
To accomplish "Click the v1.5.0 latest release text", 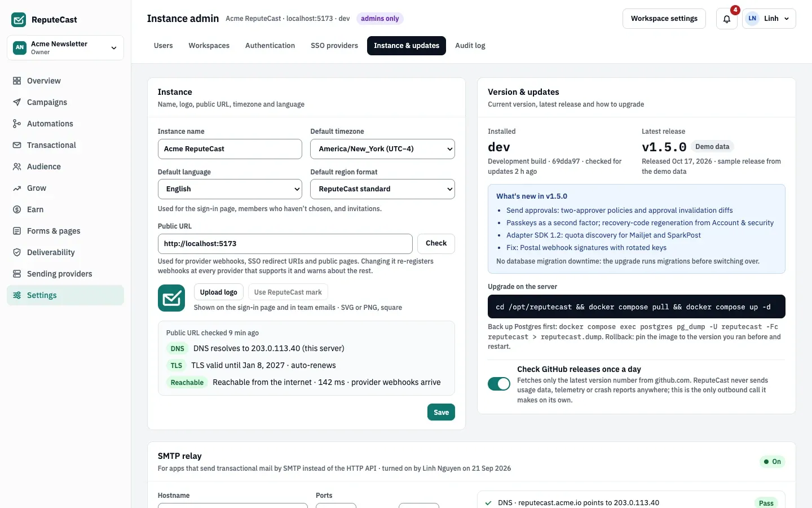I will 664,147.
